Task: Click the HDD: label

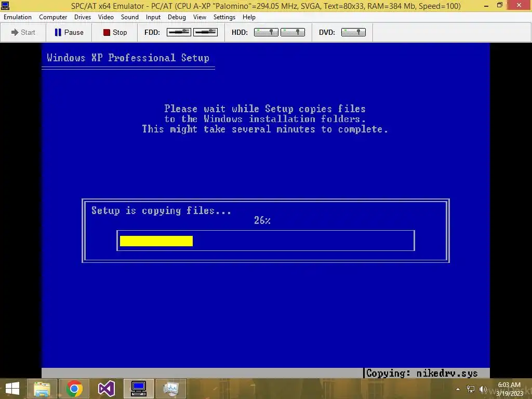Action: pos(240,32)
